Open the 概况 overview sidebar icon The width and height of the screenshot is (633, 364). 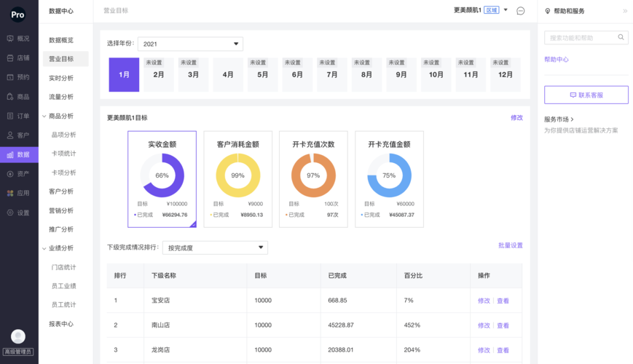click(10, 39)
